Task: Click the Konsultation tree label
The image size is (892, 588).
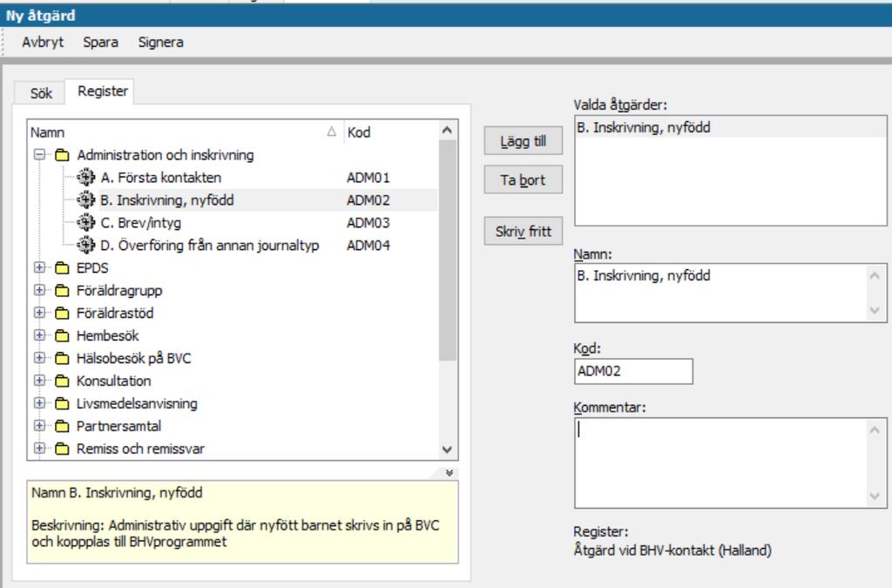Action: [x=114, y=381]
